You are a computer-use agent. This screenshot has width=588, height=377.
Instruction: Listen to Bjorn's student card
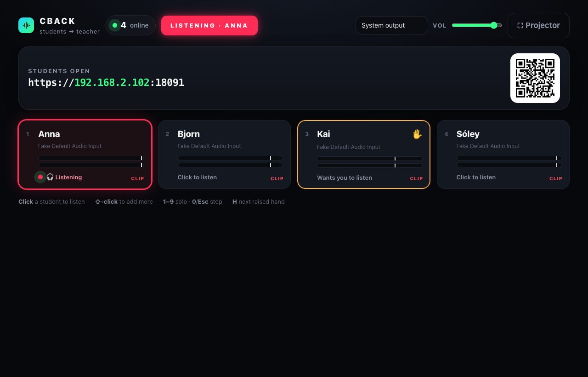(224, 154)
